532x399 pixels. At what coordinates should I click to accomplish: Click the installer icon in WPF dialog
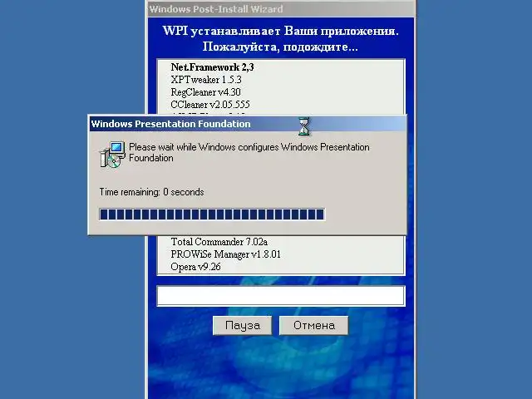tap(112, 155)
